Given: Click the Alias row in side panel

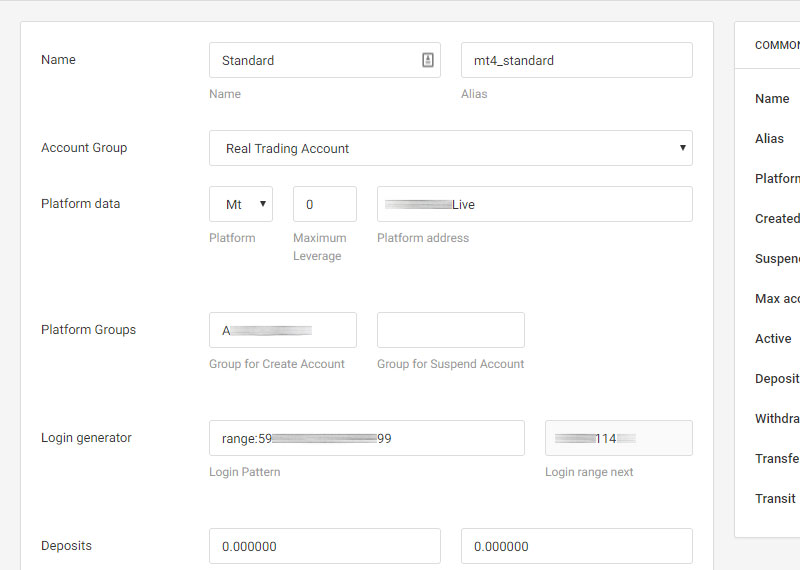Looking at the screenshot, I should pyautogui.click(x=770, y=139).
